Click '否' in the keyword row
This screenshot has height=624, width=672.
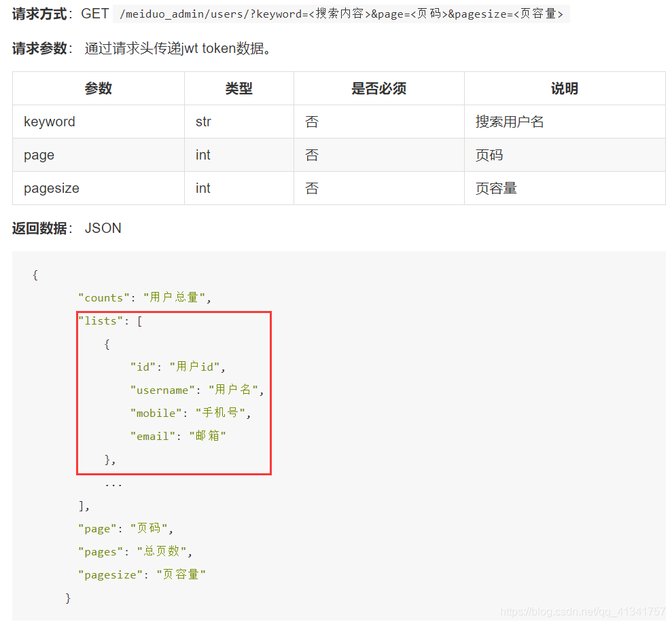(x=312, y=122)
